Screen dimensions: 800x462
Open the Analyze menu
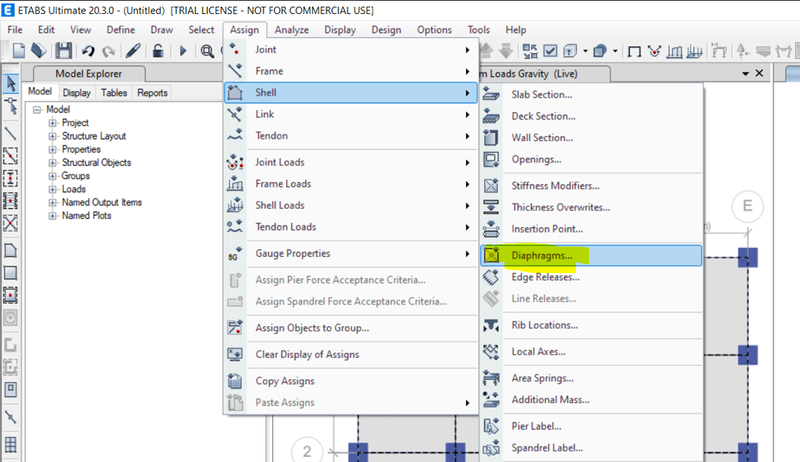(x=292, y=30)
